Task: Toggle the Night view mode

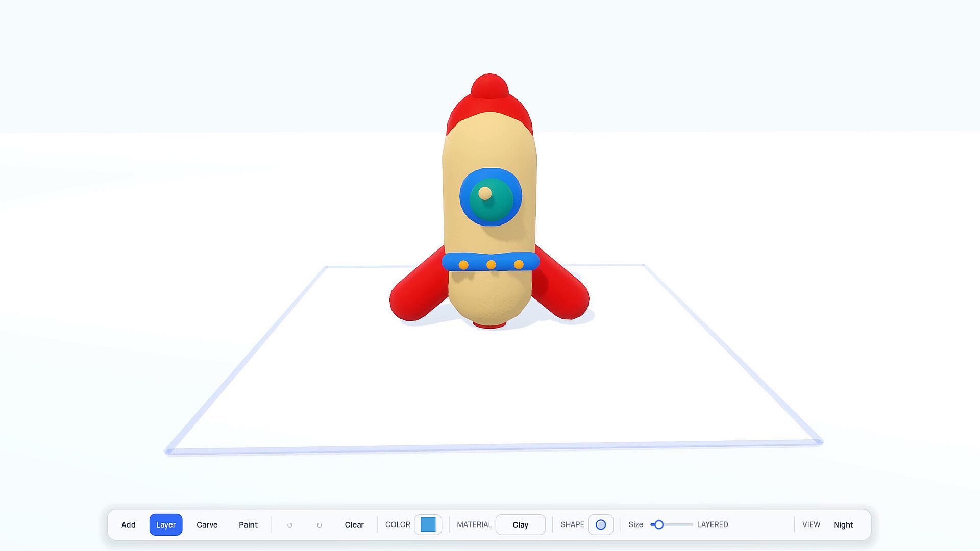Action: pos(843,524)
